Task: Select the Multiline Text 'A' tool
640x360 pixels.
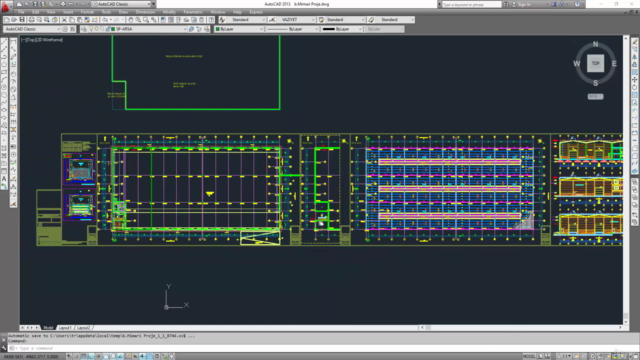Action: click(x=4, y=178)
